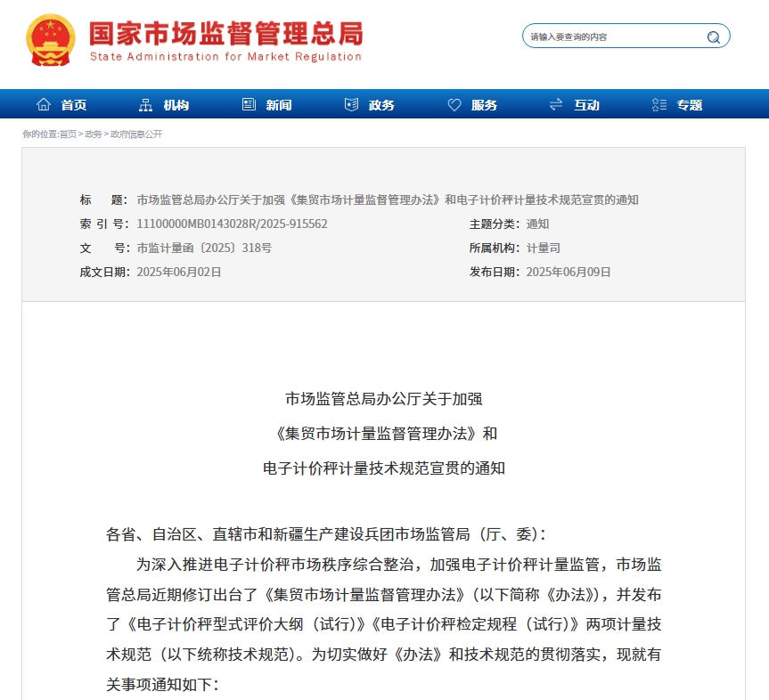The height and width of the screenshot is (700, 769).
Task: Select 政务 in the navigation bar
Action: (x=381, y=105)
